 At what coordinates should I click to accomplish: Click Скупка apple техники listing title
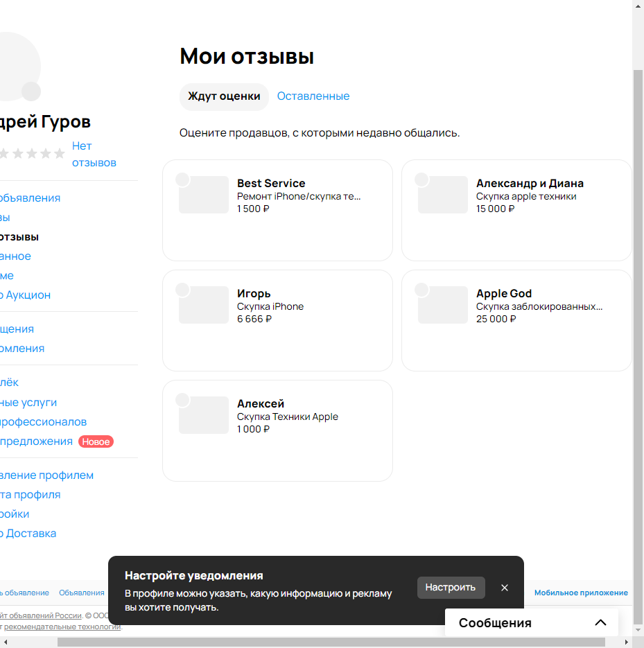(526, 196)
